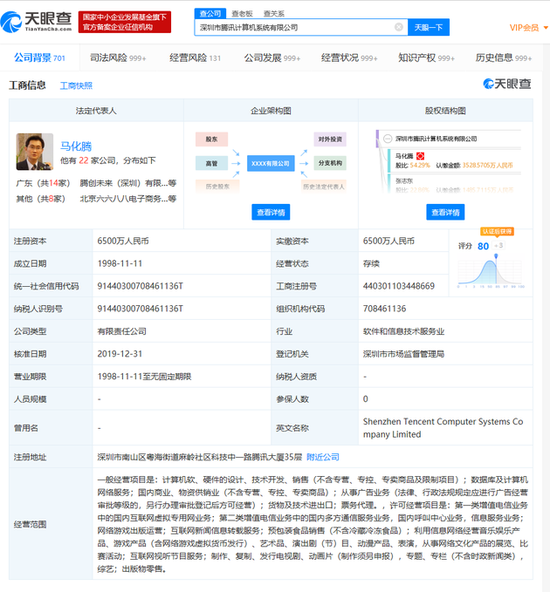550x592 pixels.
Task: Click the 高管 box in structure diagram
Action: tap(211, 163)
